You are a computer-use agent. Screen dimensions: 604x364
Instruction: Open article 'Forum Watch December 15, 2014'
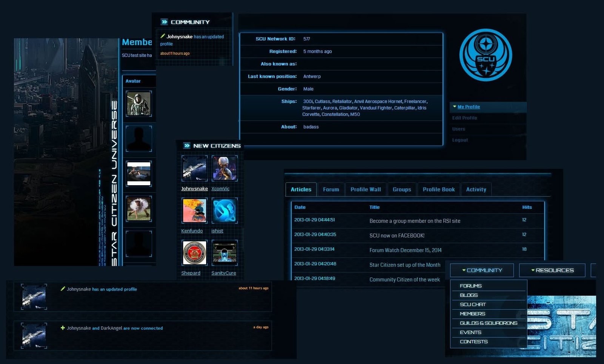click(405, 250)
